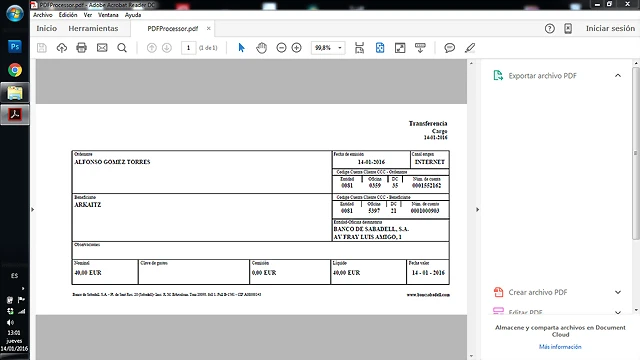This screenshot has width=640, height=360.
Task: Click the mobile link icon
Action: [568, 29]
